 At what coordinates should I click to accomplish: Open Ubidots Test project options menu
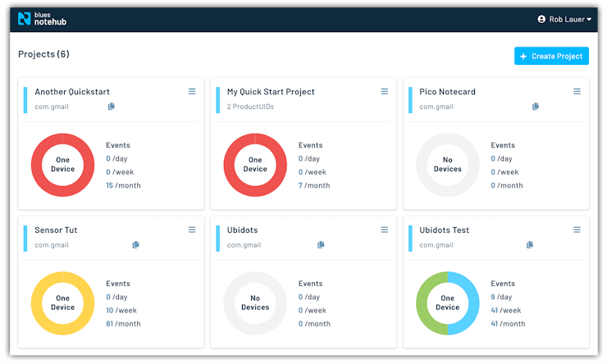[577, 230]
